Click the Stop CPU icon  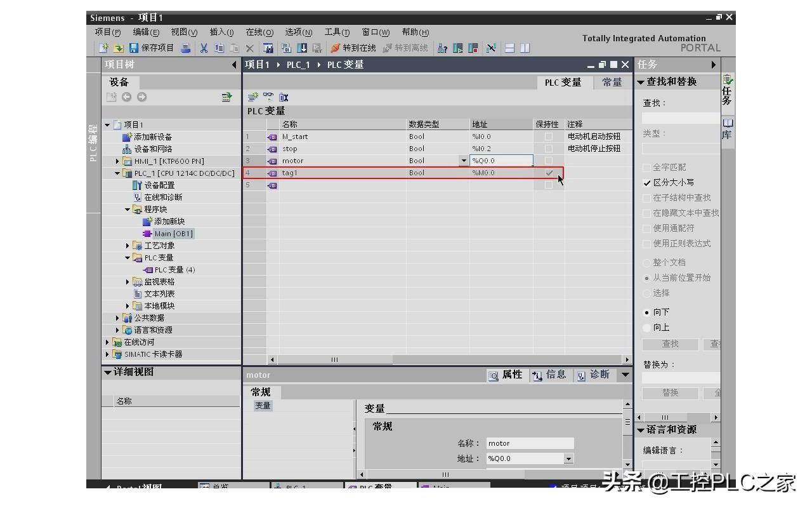[473, 48]
